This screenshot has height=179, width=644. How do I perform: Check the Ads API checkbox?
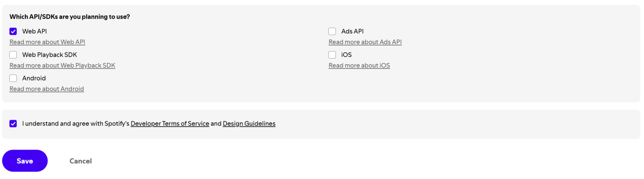click(332, 31)
